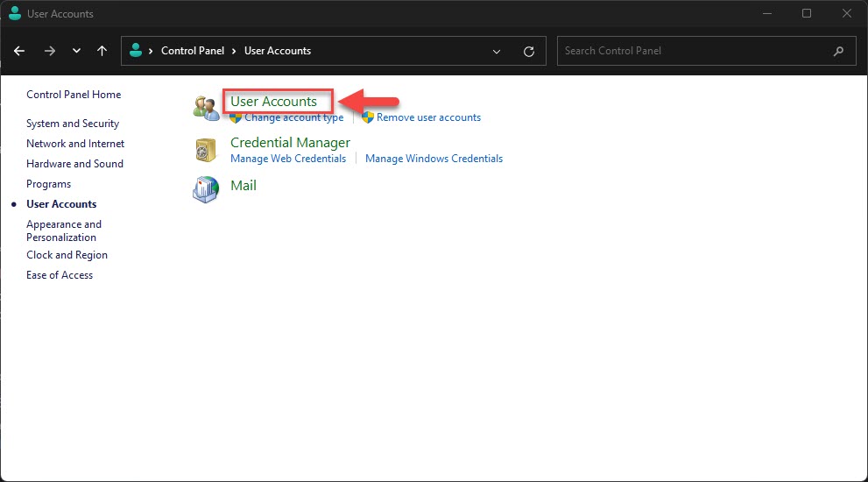Open Manage Web Credentials
Screen dimensions: 868x482
288,159
